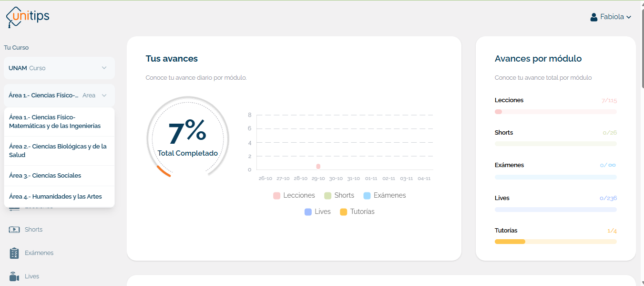Viewport: 644px width, 286px height.
Task: Open the Fabiola account menu chevron
Action: point(629,17)
